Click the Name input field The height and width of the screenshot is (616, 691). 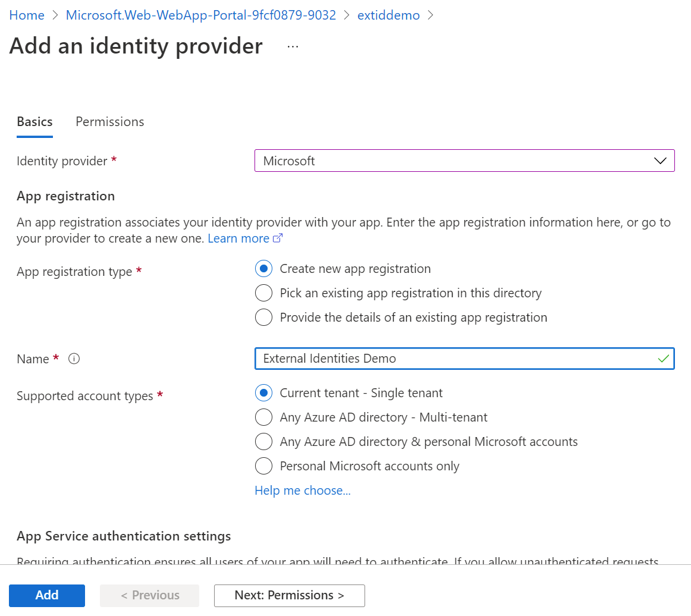click(452, 359)
